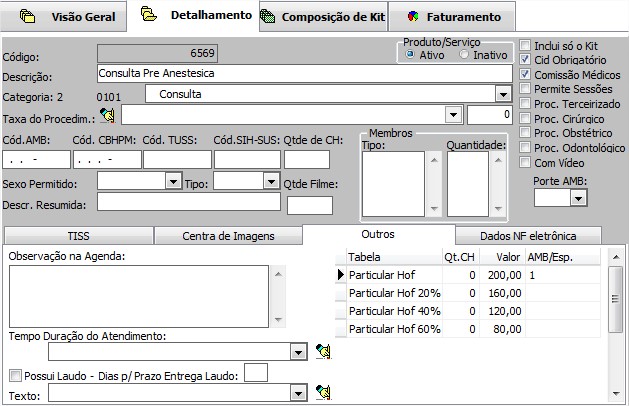Uncheck the Cid Obrigatório checkbox
The width and height of the screenshot is (629, 406).
[525, 60]
